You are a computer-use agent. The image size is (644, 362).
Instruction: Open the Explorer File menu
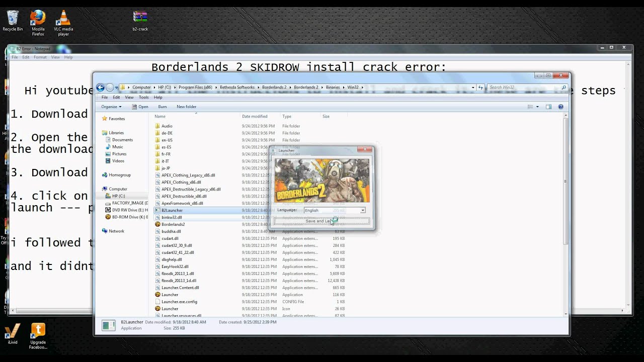(x=105, y=97)
